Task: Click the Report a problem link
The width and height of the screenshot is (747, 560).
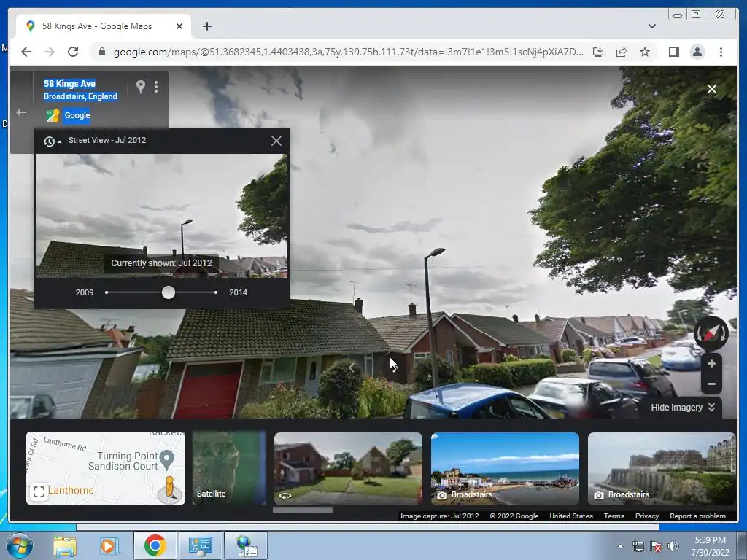Action: click(x=698, y=516)
